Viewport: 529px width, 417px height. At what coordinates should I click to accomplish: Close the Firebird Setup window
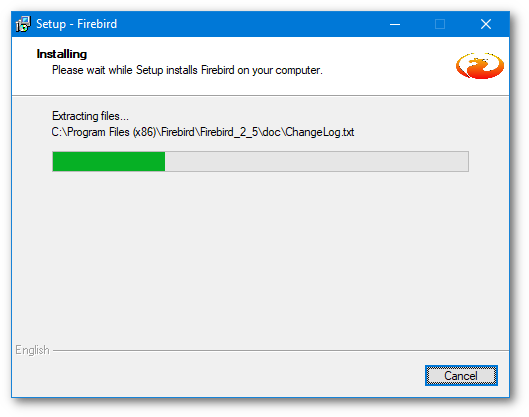click(x=486, y=24)
